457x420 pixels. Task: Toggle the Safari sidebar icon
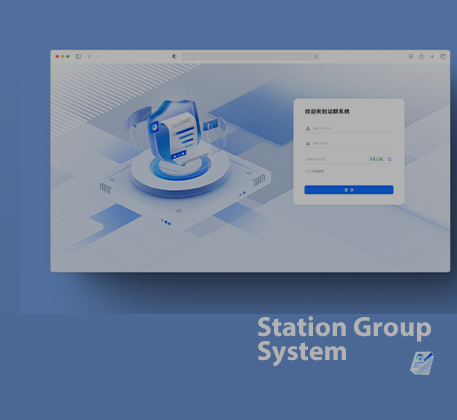click(x=78, y=56)
